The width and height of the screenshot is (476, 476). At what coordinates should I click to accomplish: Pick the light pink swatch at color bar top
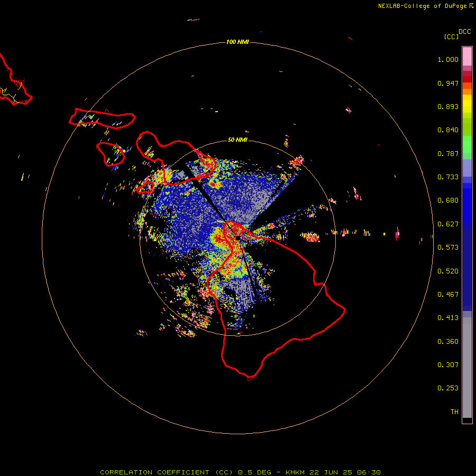pos(467,57)
